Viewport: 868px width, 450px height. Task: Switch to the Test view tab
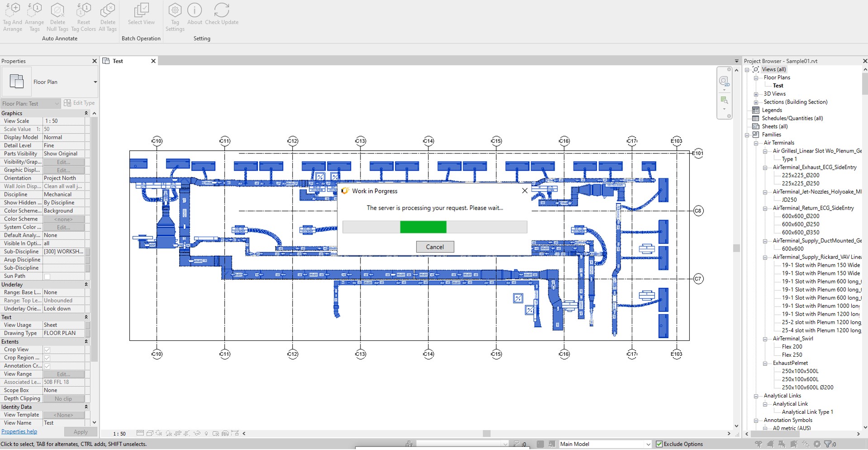click(118, 61)
